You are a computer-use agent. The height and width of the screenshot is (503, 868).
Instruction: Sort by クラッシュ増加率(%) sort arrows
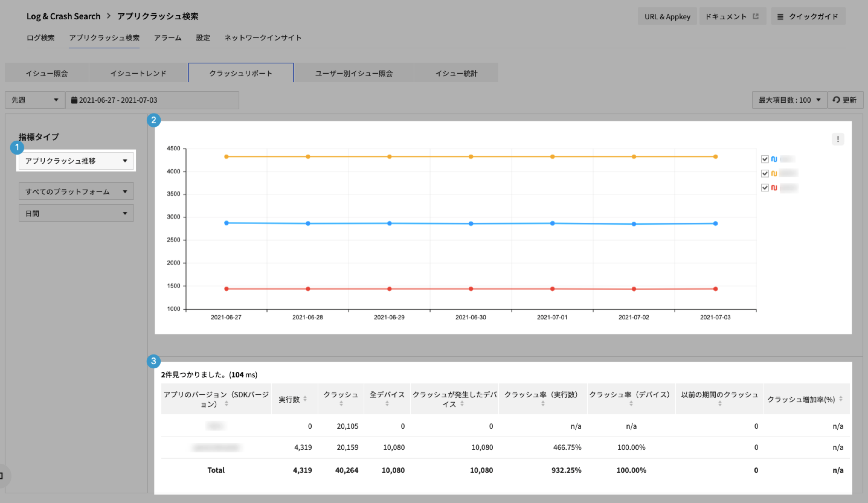pyautogui.click(x=841, y=399)
